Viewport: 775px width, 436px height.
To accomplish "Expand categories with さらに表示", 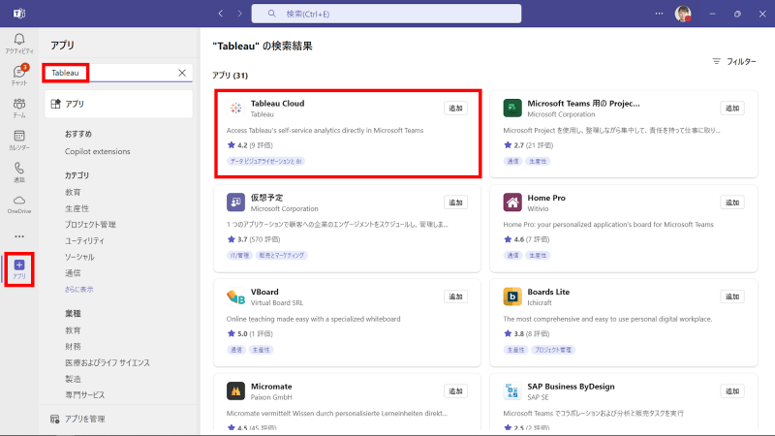I will point(79,289).
